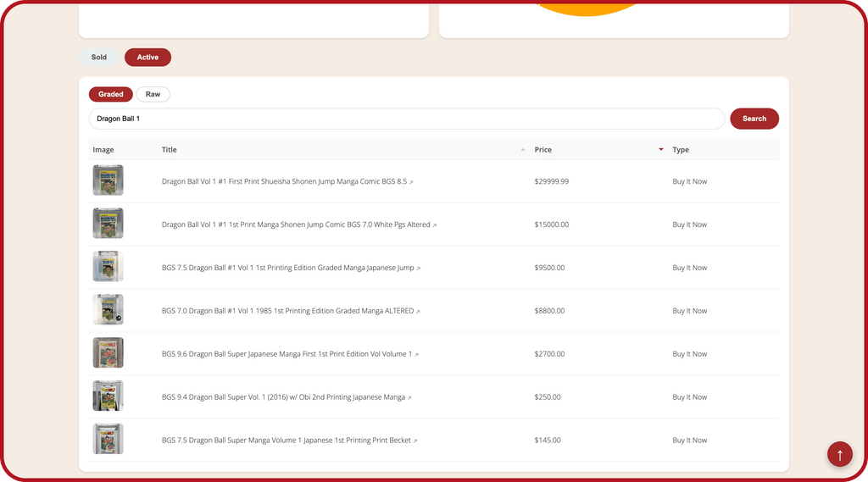The height and width of the screenshot is (482, 868).
Task: Select the $250.00 price cell
Action: 548,397
